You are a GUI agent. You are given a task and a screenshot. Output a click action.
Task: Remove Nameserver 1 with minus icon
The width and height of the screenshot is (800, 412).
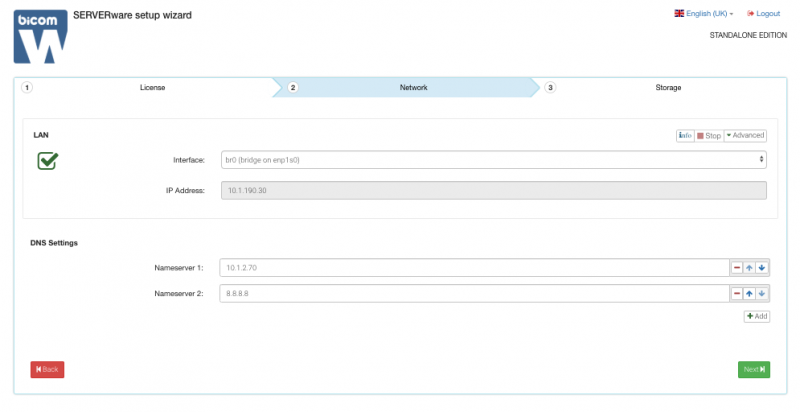737,268
